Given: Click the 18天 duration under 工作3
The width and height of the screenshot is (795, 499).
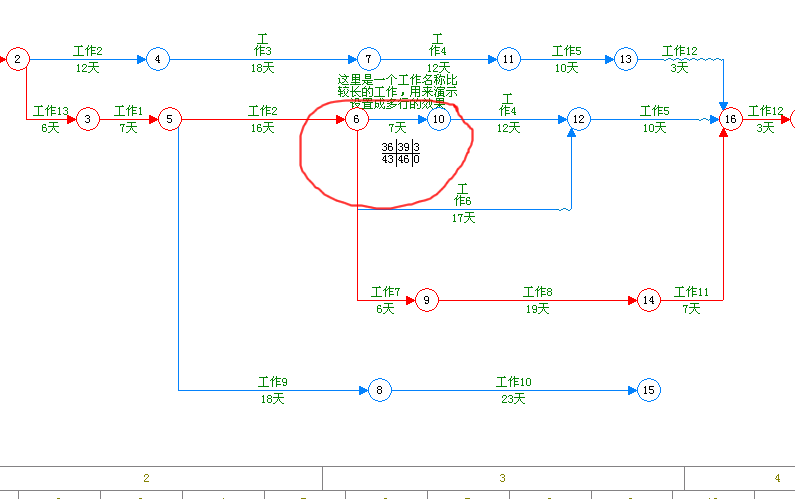Looking at the screenshot, I should (x=263, y=68).
